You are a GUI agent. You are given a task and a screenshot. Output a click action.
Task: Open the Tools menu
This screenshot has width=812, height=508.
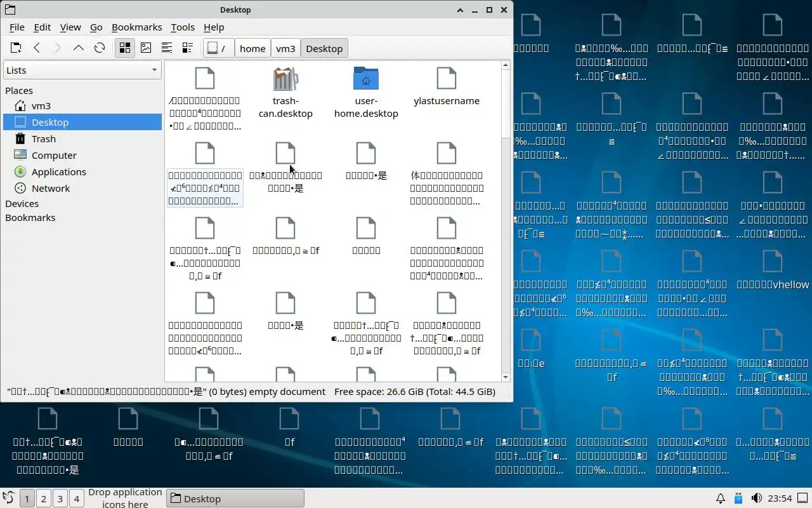point(183,27)
